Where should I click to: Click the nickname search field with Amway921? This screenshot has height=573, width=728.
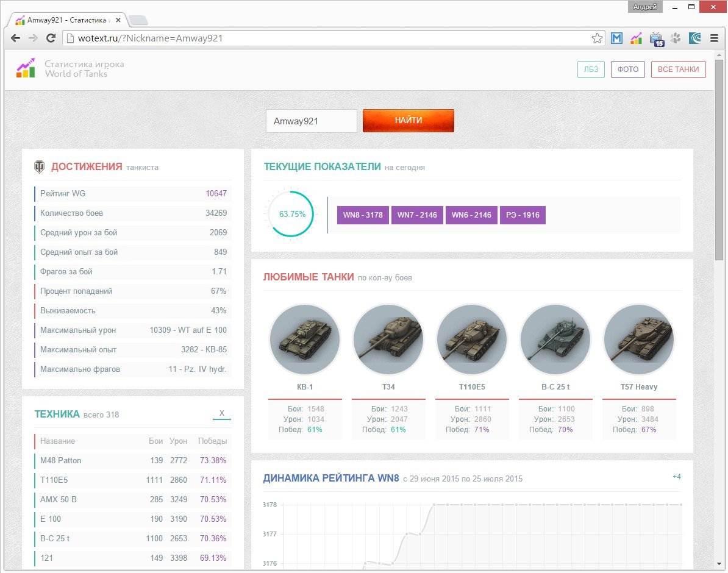[x=312, y=121]
